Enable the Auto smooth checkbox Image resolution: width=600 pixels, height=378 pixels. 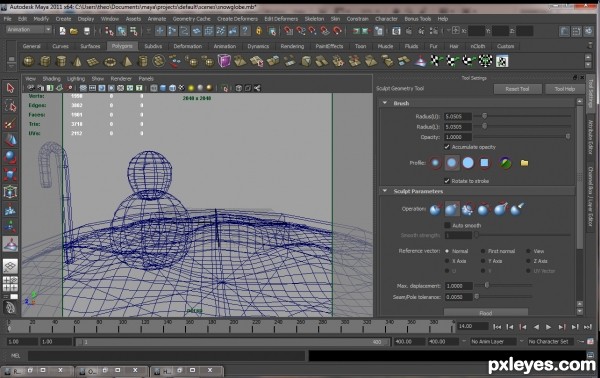[447, 225]
